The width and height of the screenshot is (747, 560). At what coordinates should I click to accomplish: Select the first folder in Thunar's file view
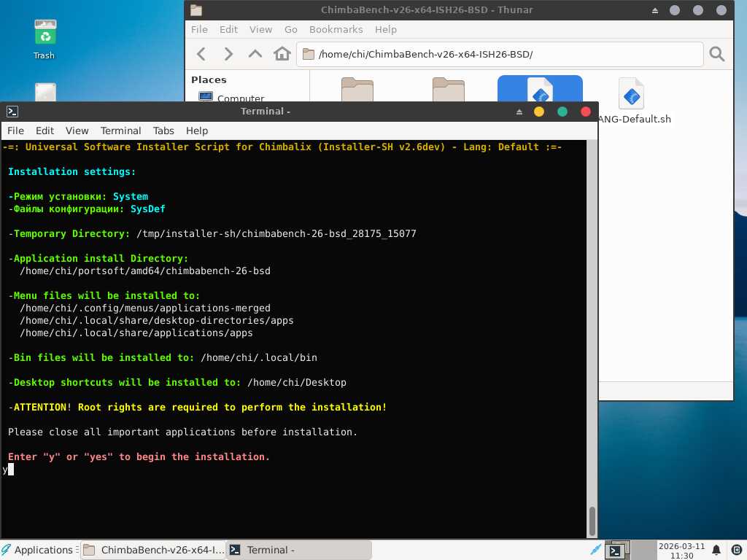(x=357, y=89)
